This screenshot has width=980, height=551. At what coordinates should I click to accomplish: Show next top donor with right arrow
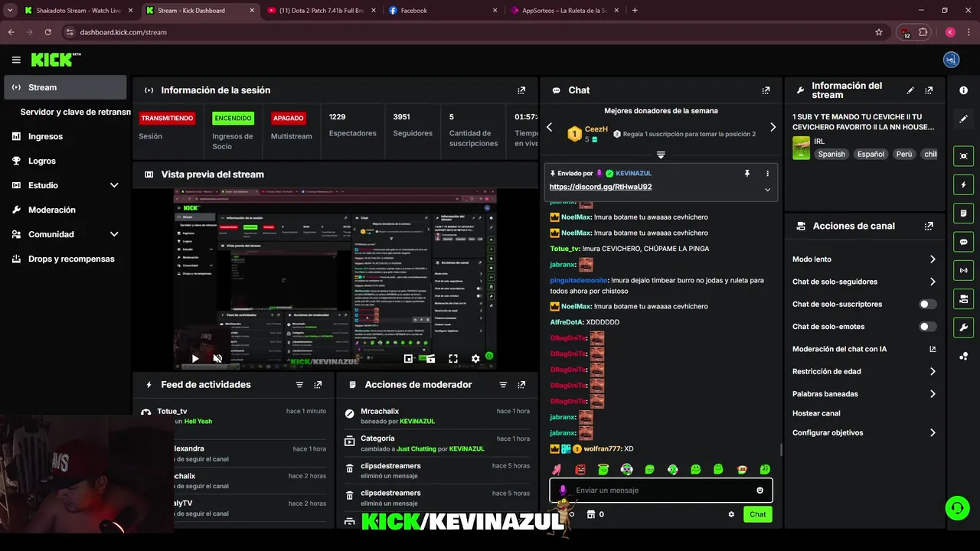pyautogui.click(x=773, y=127)
